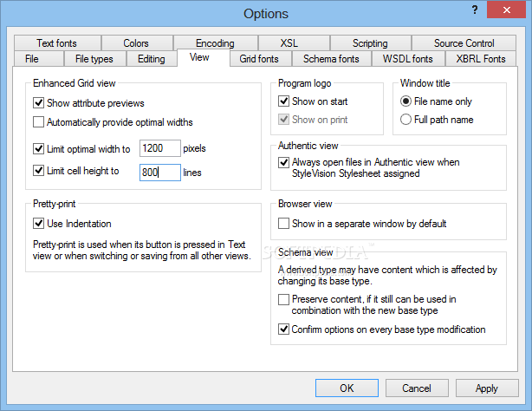Toggle Always open files in Authentic view
Image resolution: width=532 pixels, height=411 pixels.
click(x=283, y=162)
